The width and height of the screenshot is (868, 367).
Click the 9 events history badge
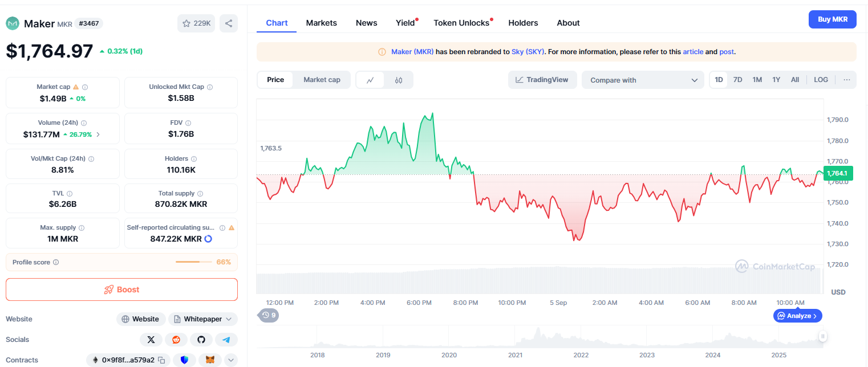tap(269, 315)
